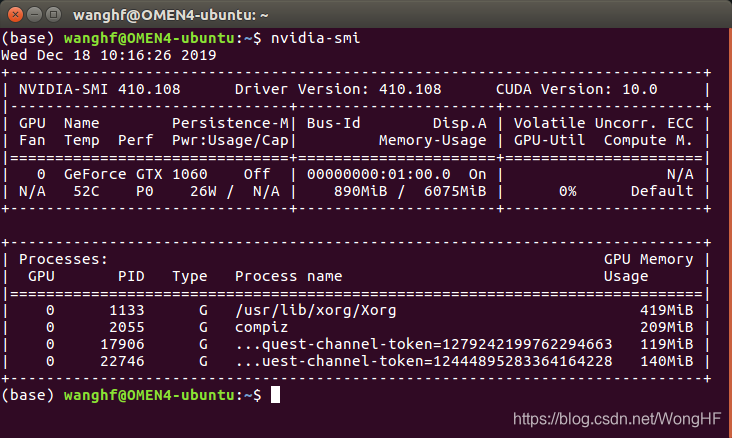Click the process '/usr/lib/xorg/Xorg'

316,310
